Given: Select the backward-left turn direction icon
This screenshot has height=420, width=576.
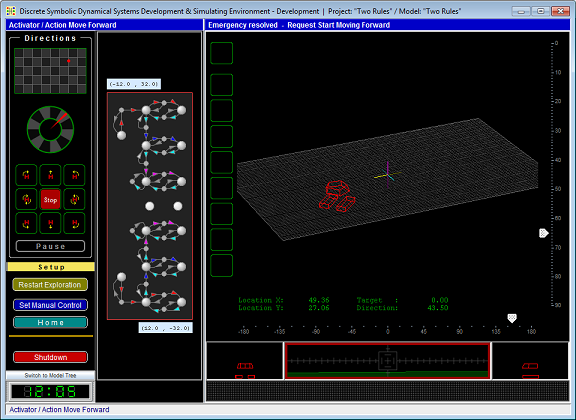Looking at the screenshot, I should 26,223.
